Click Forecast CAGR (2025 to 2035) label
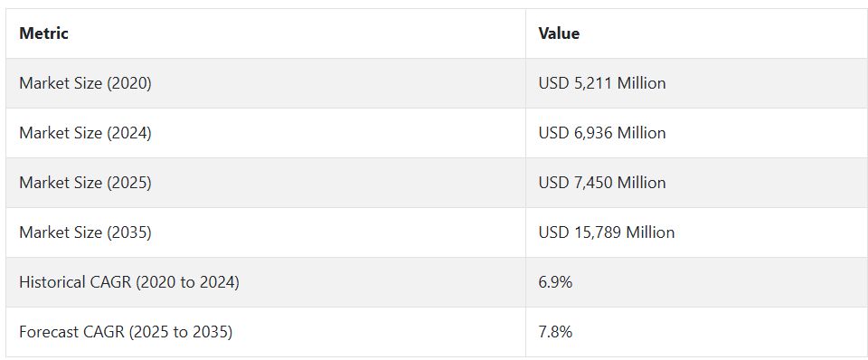The image size is (868, 360). tap(127, 332)
